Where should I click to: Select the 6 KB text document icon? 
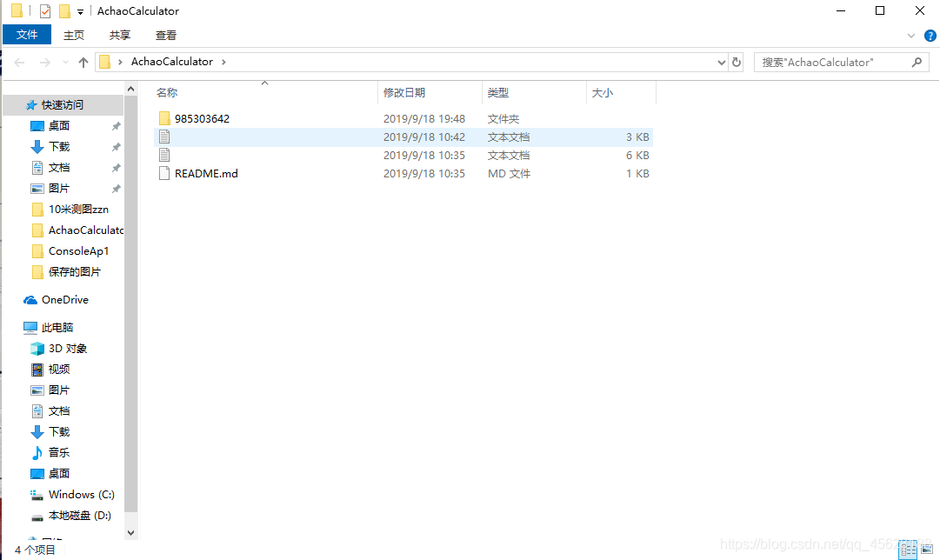[x=164, y=156]
